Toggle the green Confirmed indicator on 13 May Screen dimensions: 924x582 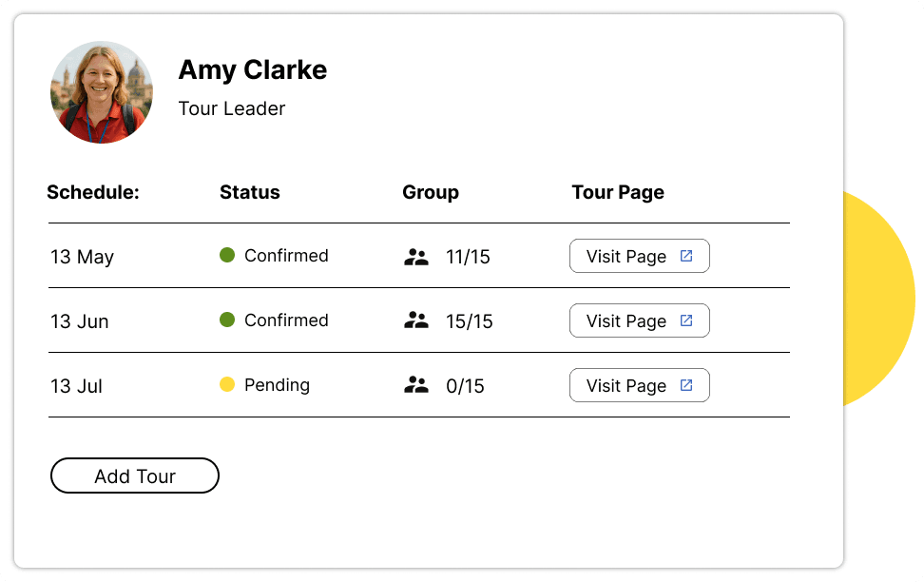tap(226, 255)
